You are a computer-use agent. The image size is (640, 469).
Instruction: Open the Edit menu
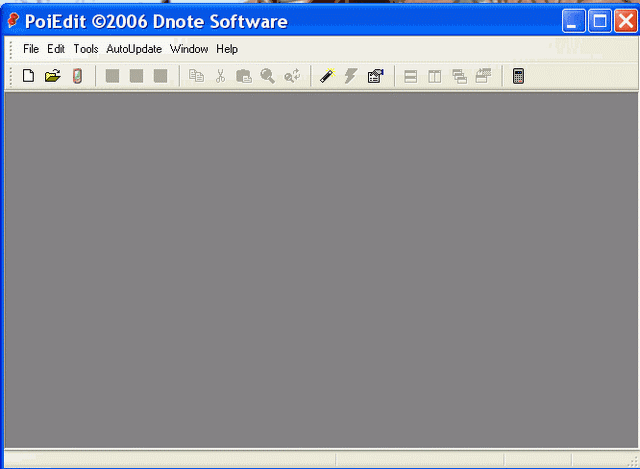coord(56,49)
